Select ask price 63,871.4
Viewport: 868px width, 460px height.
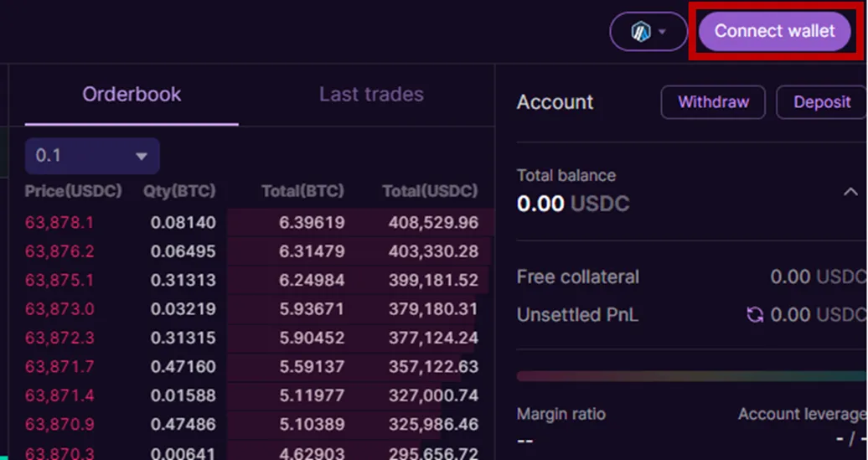click(59, 395)
